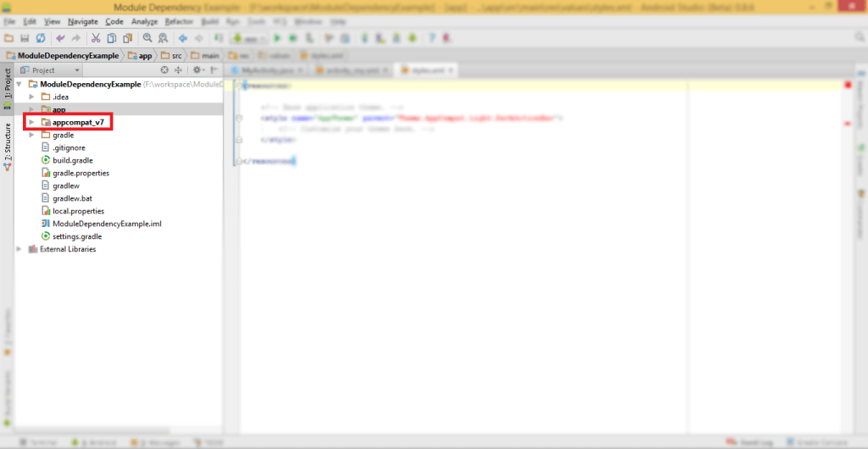Open the Project view mode dropdown
The width and height of the screenshot is (868, 449).
pos(50,70)
